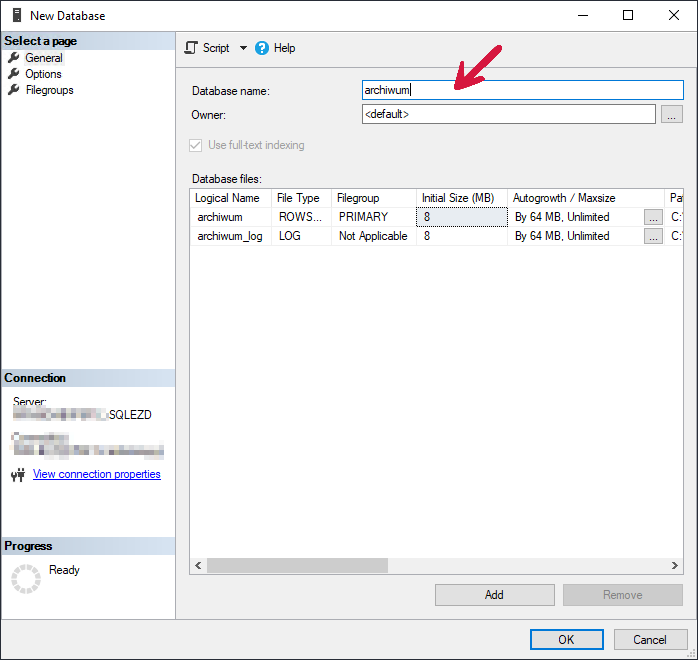Open autogrowth settings for archiwum row
Image resolution: width=698 pixels, height=660 pixels.
(x=653, y=217)
